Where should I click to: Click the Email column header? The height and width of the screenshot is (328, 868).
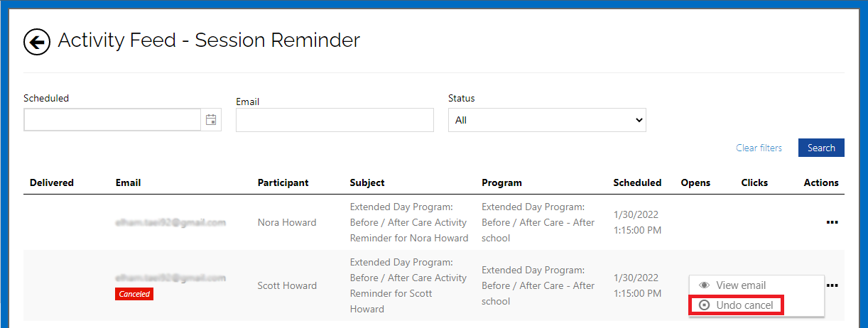[x=128, y=182]
